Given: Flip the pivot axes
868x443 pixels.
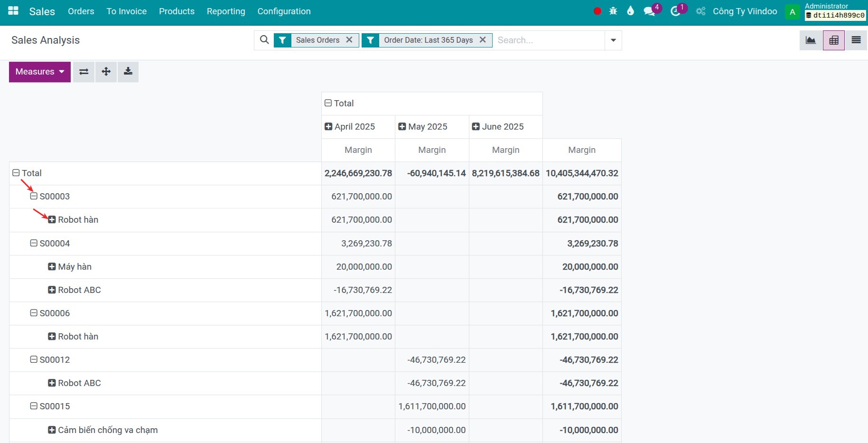Looking at the screenshot, I should pos(84,72).
